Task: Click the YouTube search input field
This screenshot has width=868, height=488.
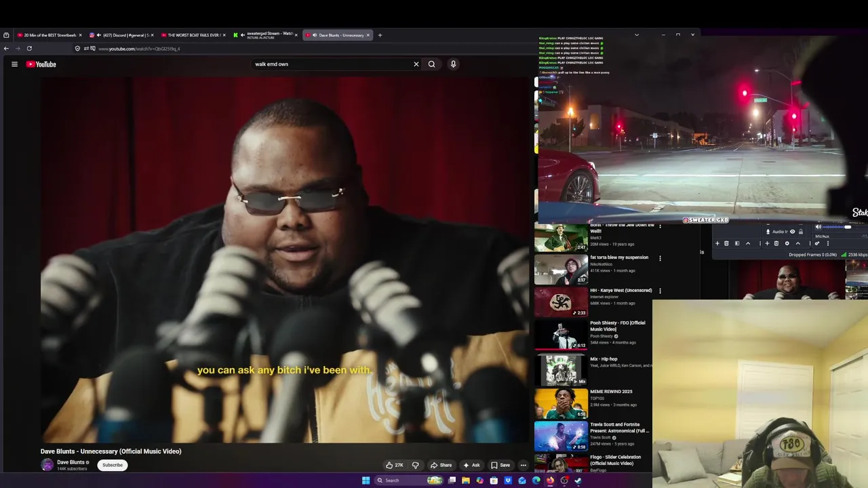Action: (x=332, y=64)
